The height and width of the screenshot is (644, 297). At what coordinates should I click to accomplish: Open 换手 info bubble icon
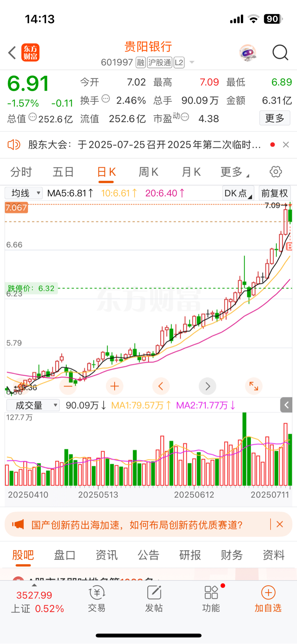point(106,99)
